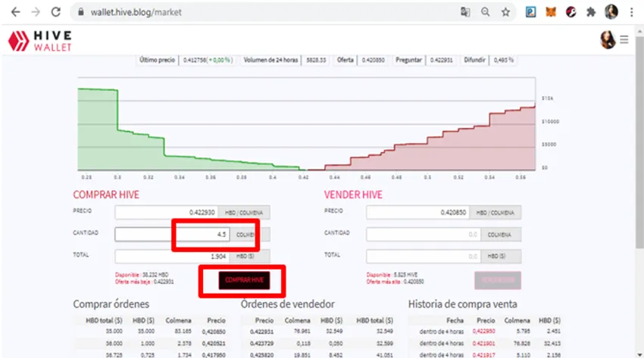Click buy order row with price 0,420850
The height and width of the screenshot is (358, 644).
(150, 332)
